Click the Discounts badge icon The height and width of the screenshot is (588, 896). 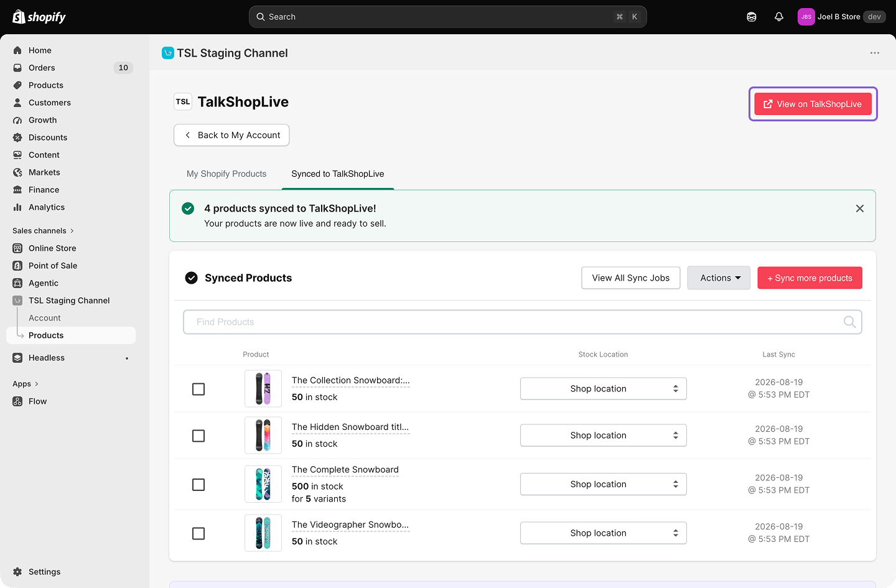click(x=17, y=138)
